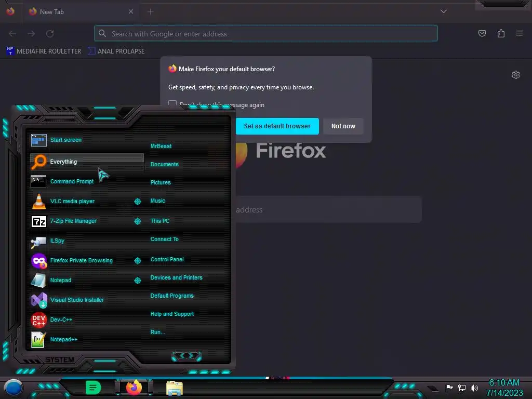The image size is (532, 399).
Task: Open Help and Support
Action: [x=172, y=314]
